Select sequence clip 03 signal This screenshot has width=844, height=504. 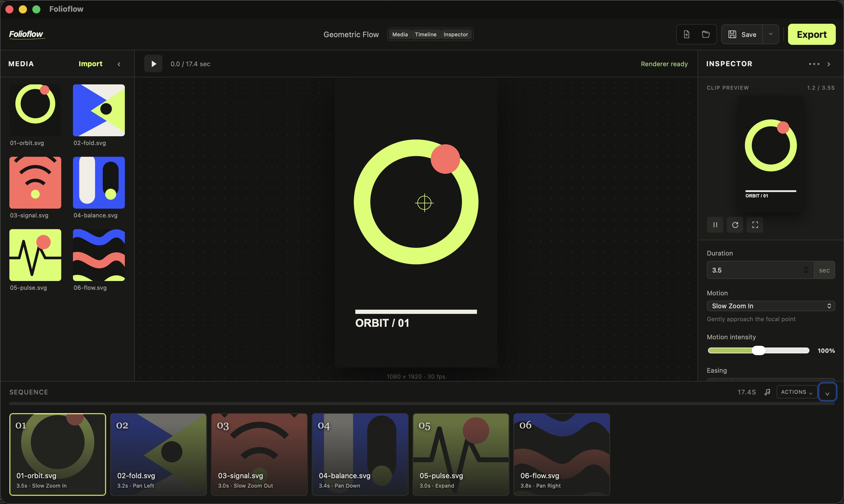(x=259, y=454)
